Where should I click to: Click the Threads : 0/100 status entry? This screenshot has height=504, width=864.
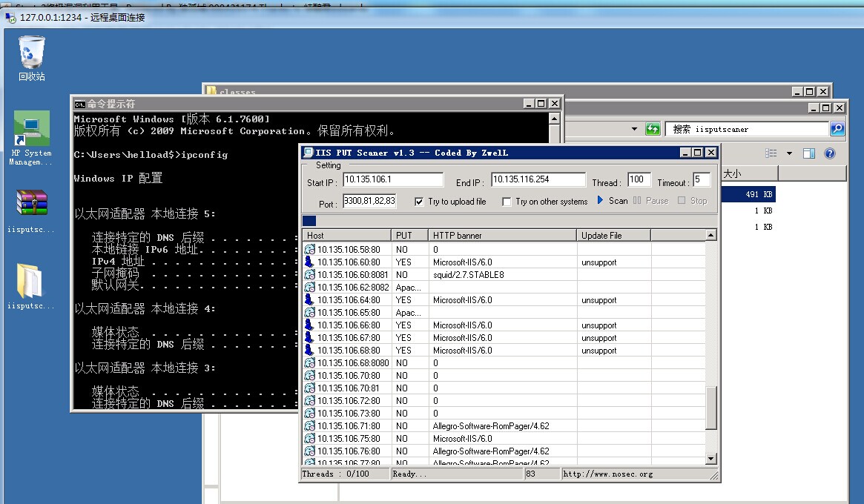335,474
